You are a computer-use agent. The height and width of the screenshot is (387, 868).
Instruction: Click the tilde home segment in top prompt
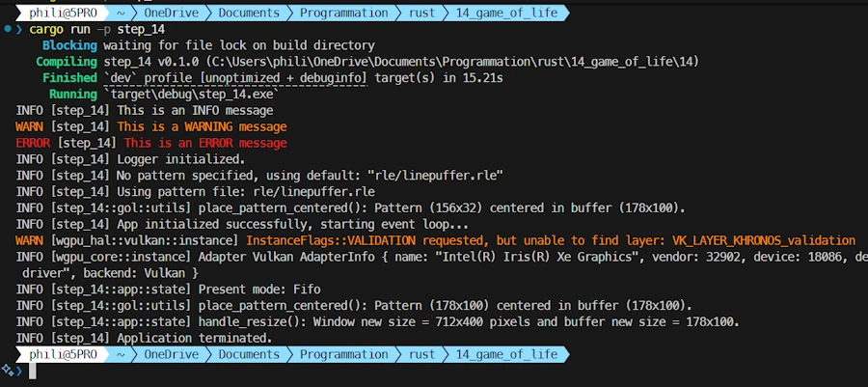(121, 13)
